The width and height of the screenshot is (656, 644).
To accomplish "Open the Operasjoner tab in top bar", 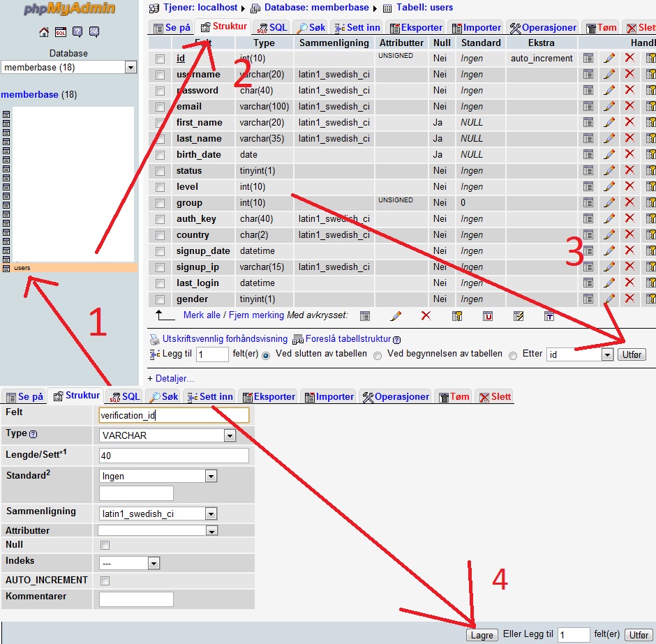I will click(543, 28).
